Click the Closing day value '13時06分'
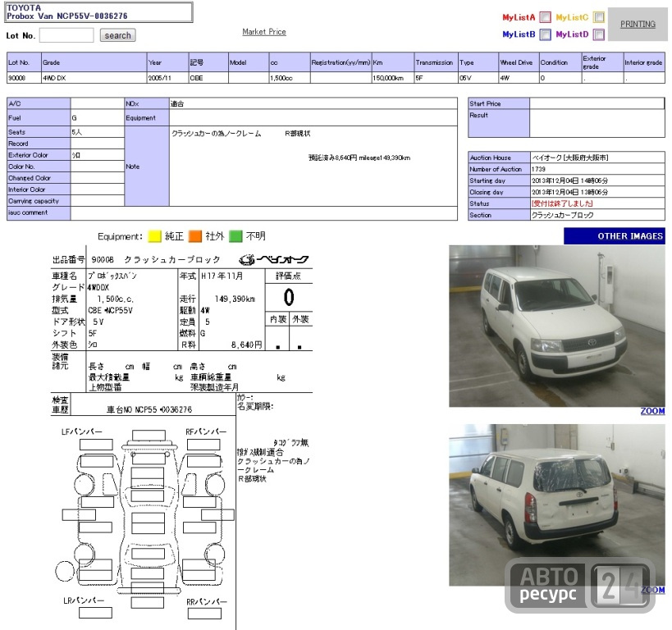The height and width of the screenshot is (630, 672). pyautogui.click(x=593, y=192)
